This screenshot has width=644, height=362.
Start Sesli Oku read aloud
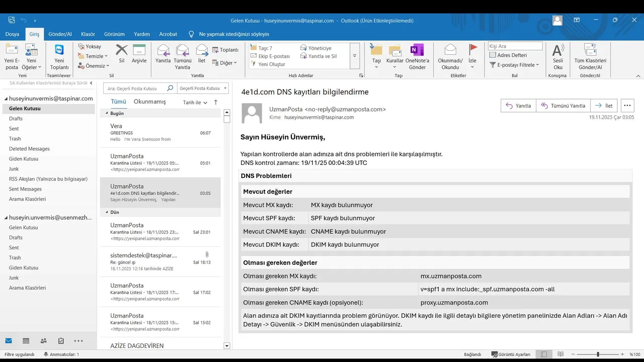(558, 57)
